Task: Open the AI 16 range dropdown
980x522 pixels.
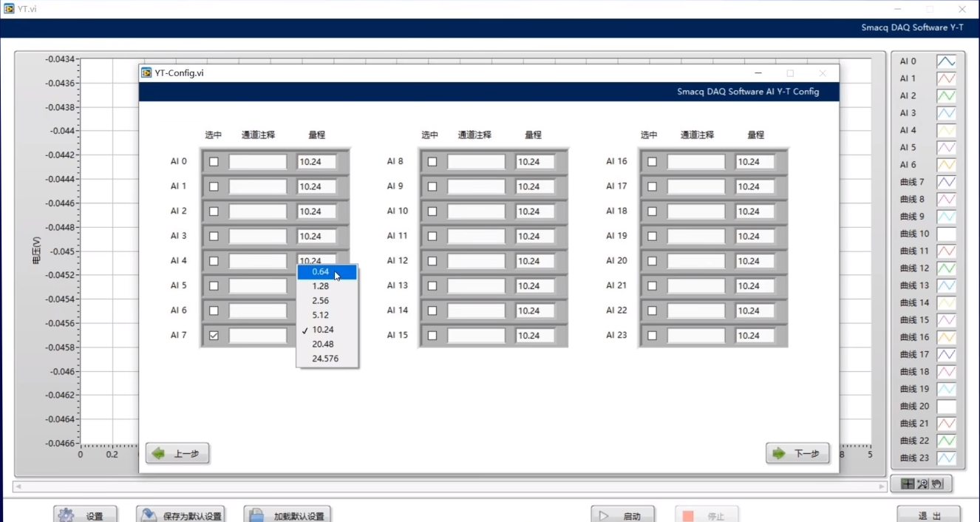Action: (x=755, y=162)
